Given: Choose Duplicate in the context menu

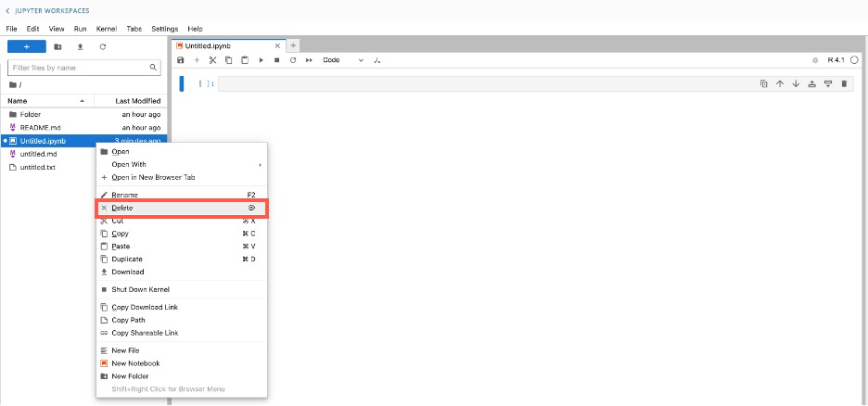Looking at the screenshot, I should tap(182, 259).
